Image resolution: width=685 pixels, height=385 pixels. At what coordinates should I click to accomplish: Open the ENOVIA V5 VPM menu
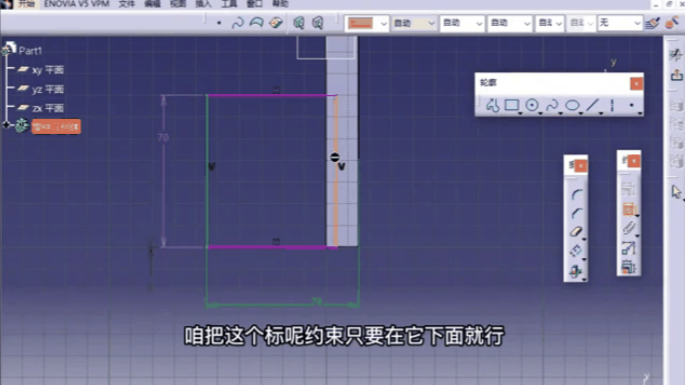(76, 4)
